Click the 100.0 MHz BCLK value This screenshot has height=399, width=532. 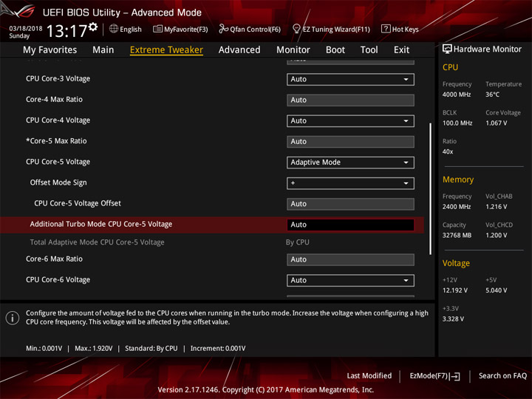coord(457,123)
